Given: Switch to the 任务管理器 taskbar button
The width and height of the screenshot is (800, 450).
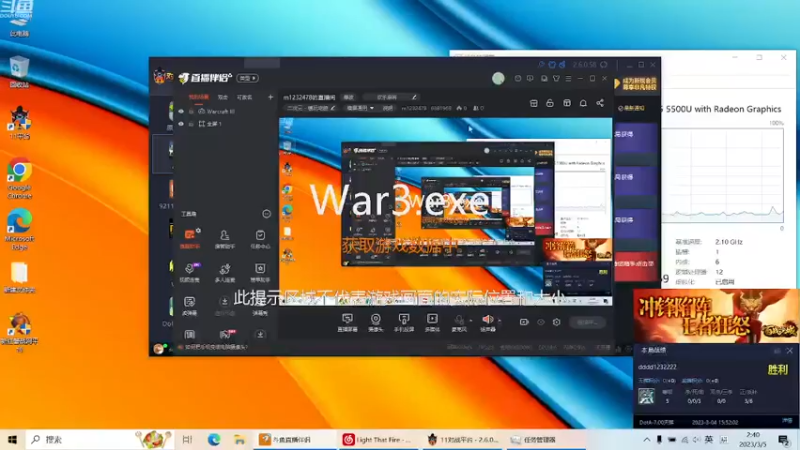Looking at the screenshot, I should (x=546, y=439).
